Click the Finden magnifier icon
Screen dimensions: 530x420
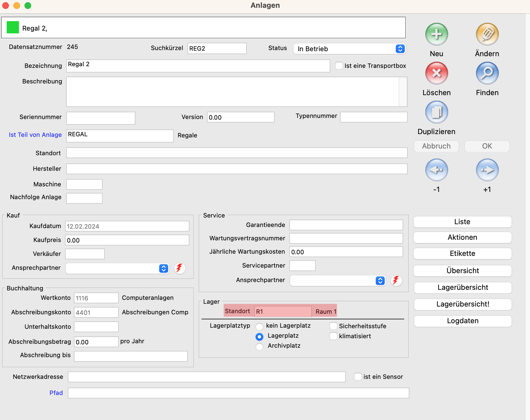tap(487, 73)
